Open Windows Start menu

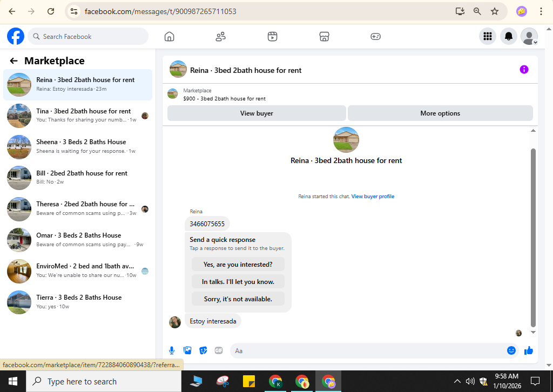point(13,381)
